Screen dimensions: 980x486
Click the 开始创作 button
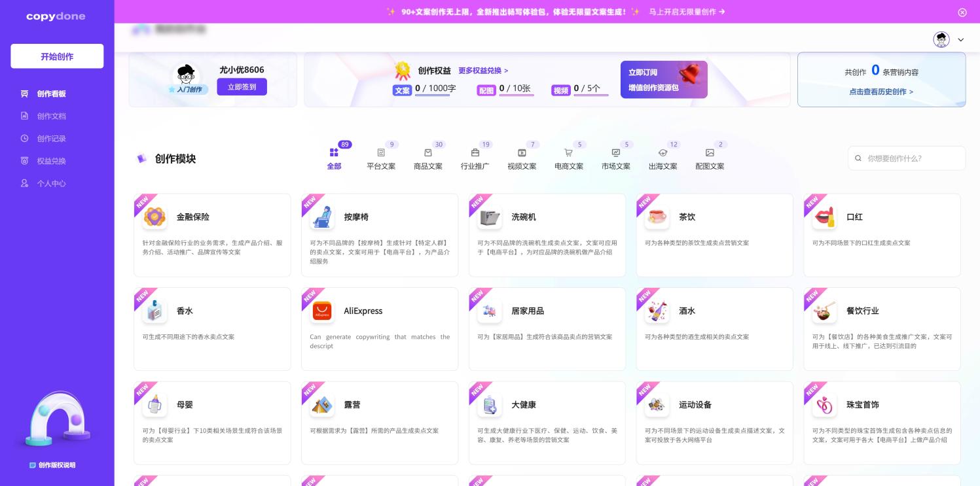[x=57, y=56]
